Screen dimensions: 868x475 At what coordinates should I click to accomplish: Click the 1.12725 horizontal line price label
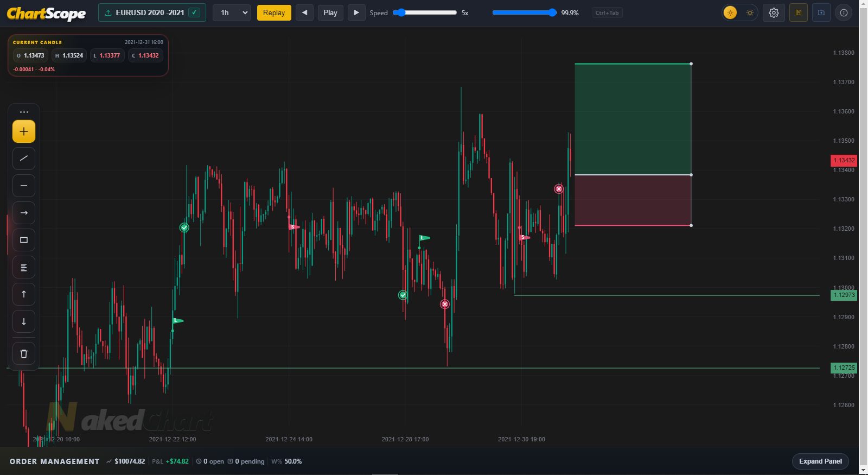pyautogui.click(x=844, y=368)
